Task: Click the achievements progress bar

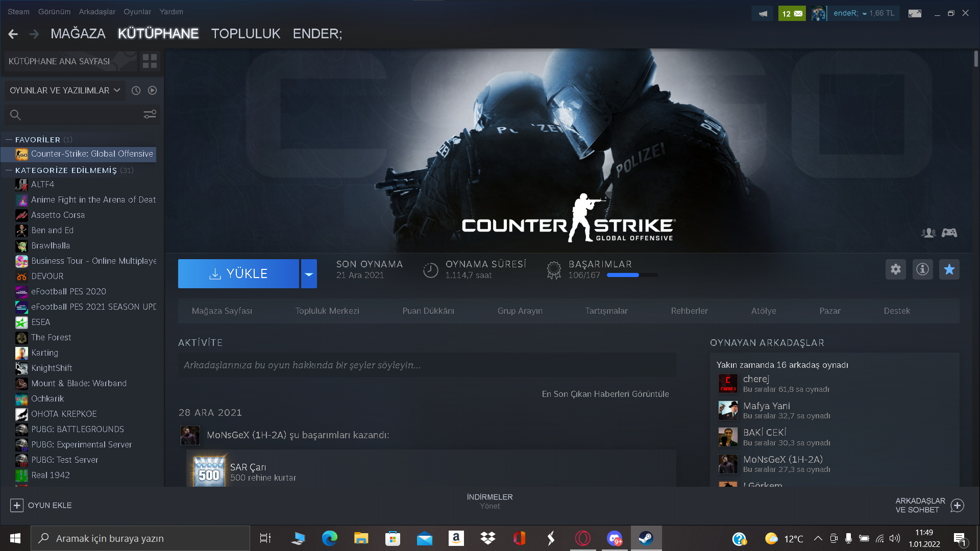Action: (632, 275)
